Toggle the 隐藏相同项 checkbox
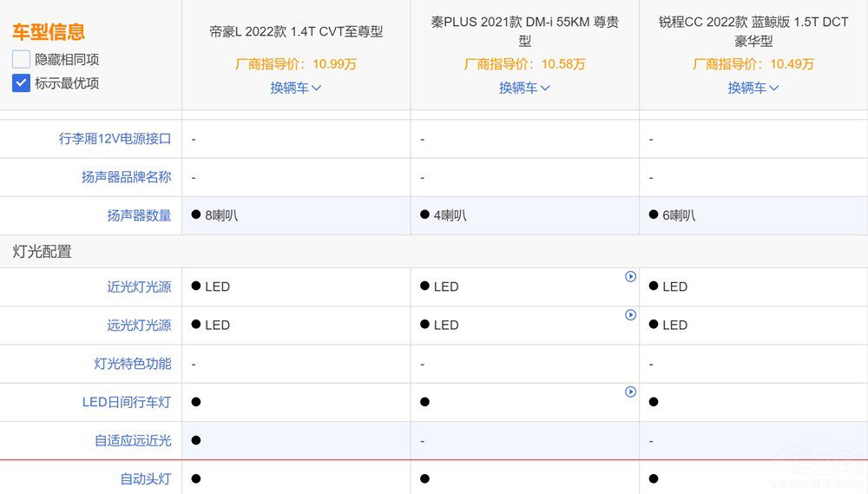The image size is (868, 494). (22, 60)
